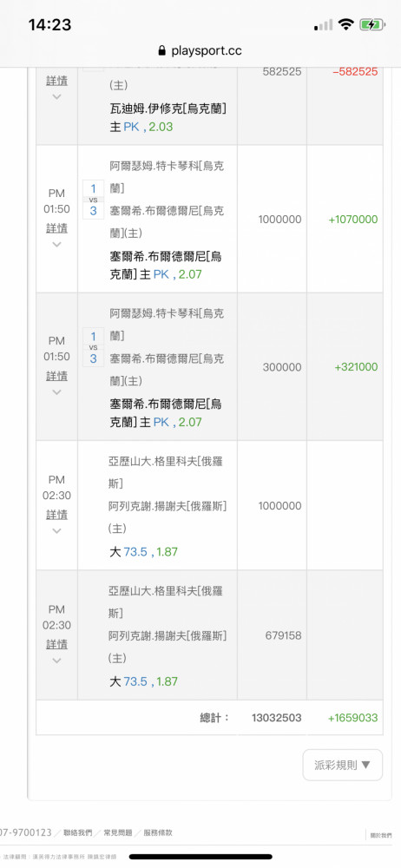The image size is (401, 868).
Task: Open the 派彩規則 dropdown
Action: tap(342, 765)
